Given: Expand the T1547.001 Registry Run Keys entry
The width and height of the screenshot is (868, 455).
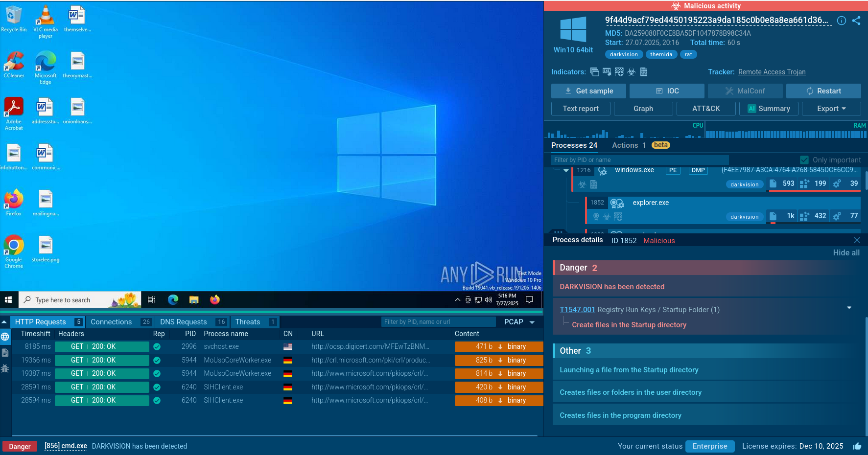Looking at the screenshot, I should (849, 308).
